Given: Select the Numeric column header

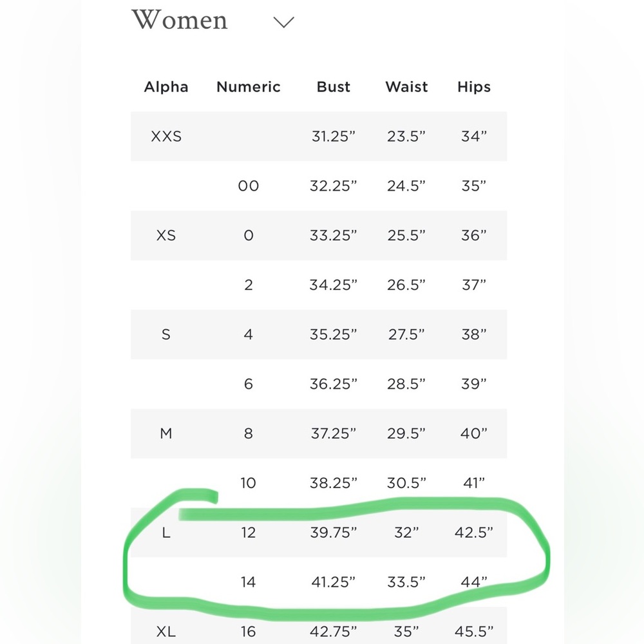Looking at the screenshot, I should 249,87.
